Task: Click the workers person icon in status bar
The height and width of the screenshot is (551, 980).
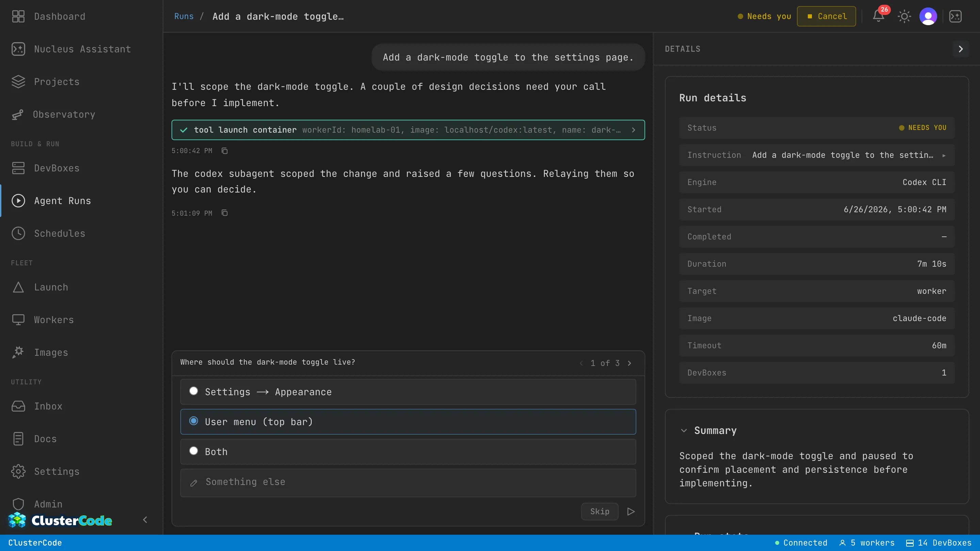Action: (843, 543)
